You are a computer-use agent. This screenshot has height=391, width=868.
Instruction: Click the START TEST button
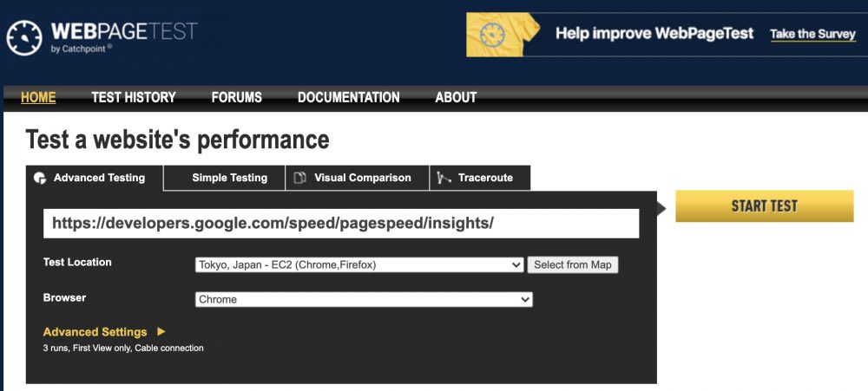tap(765, 206)
